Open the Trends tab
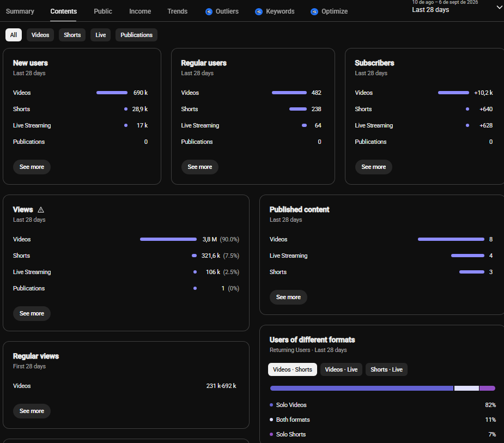The width and height of the screenshot is (504, 443). [x=178, y=11]
